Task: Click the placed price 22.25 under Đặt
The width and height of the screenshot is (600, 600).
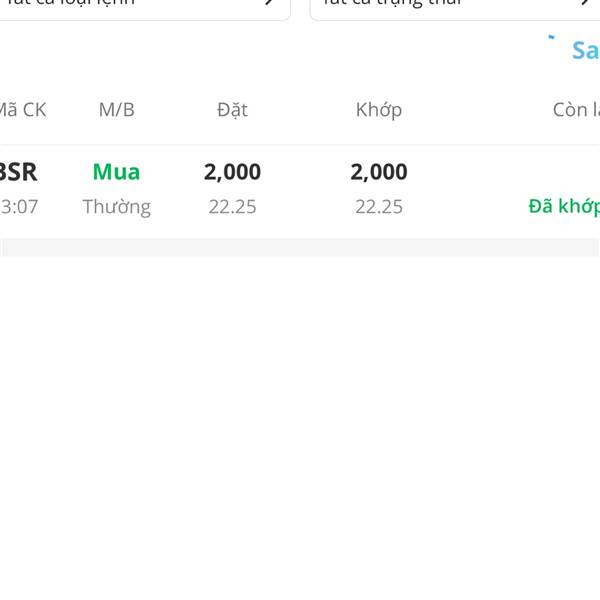Action: click(x=232, y=207)
